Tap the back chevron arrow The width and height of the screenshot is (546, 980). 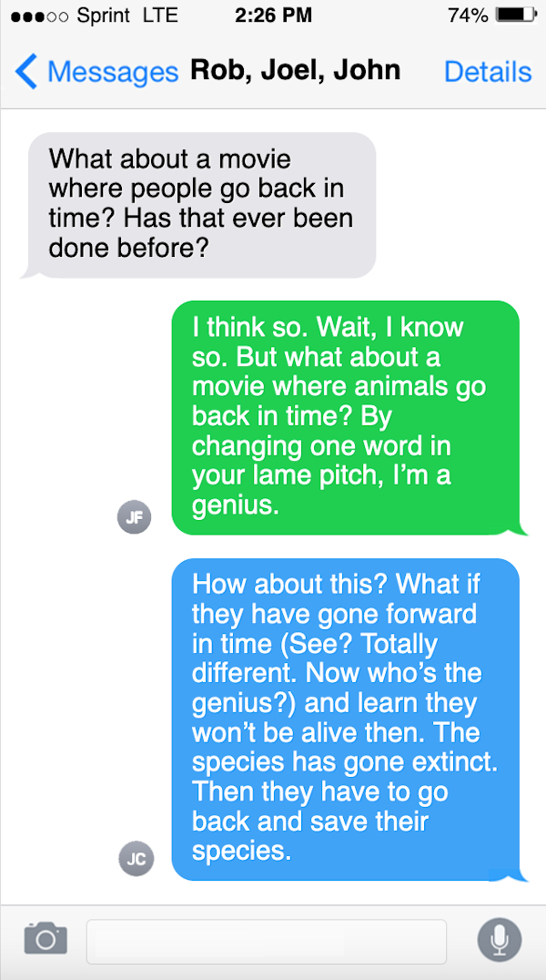(x=26, y=71)
